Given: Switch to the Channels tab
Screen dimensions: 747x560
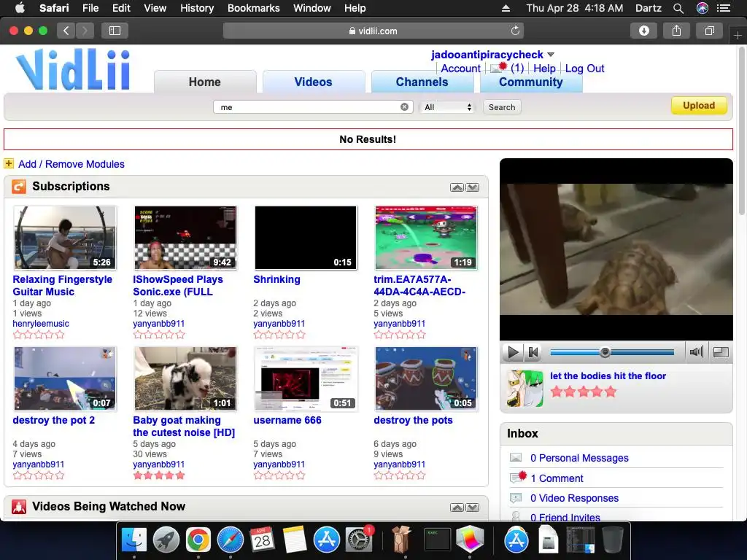Looking at the screenshot, I should tap(422, 82).
